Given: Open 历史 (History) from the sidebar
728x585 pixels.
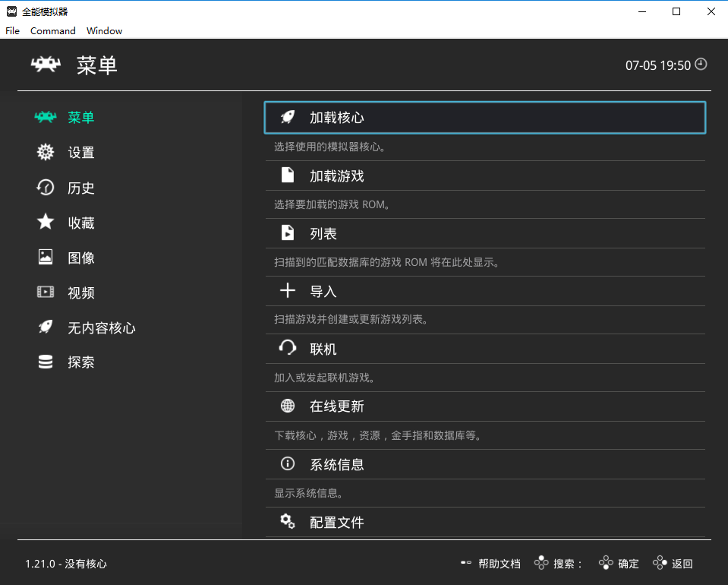Looking at the screenshot, I should (46, 187).
